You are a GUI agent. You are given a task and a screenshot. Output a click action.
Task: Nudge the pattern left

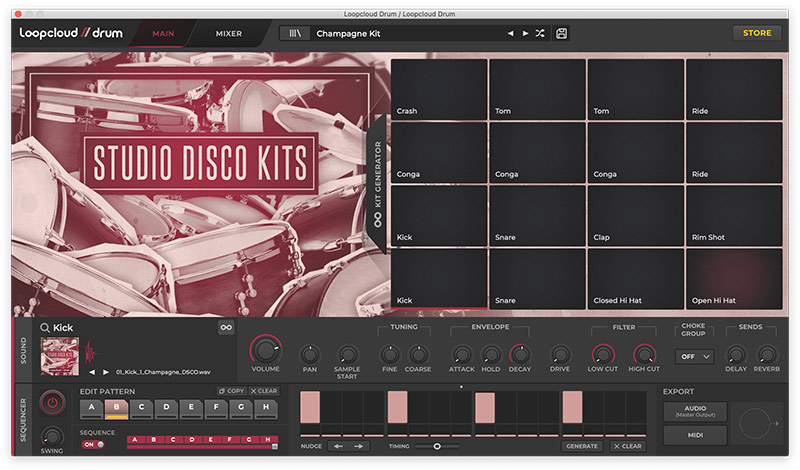coord(338,447)
